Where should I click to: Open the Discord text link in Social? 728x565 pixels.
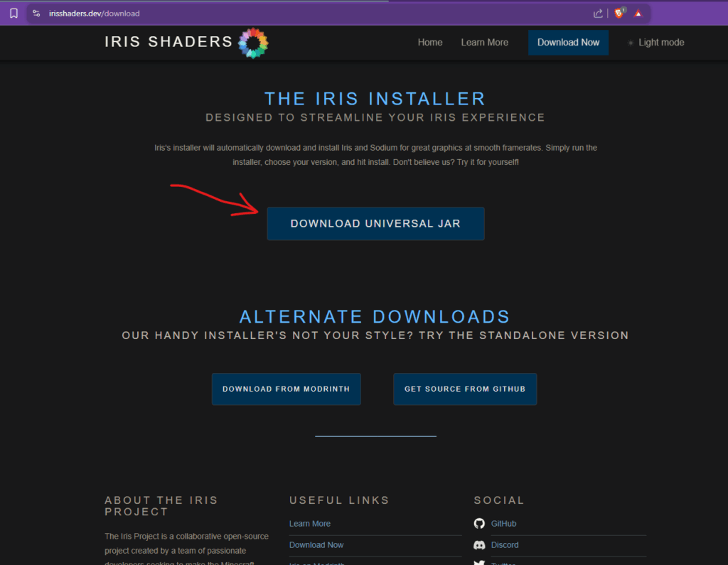pos(505,545)
